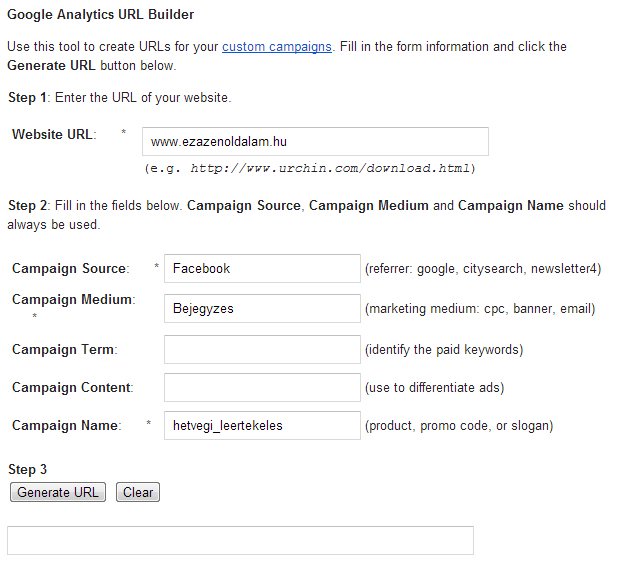Click the empty generated URL output box
This screenshot has height=564, width=625.
coord(240,540)
